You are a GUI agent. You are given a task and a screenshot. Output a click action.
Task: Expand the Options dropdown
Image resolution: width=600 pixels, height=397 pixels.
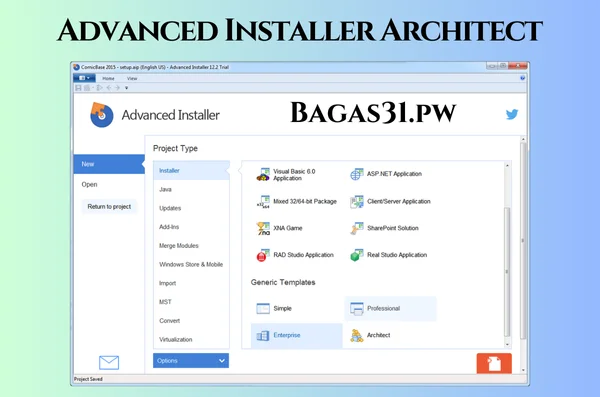[191, 361]
